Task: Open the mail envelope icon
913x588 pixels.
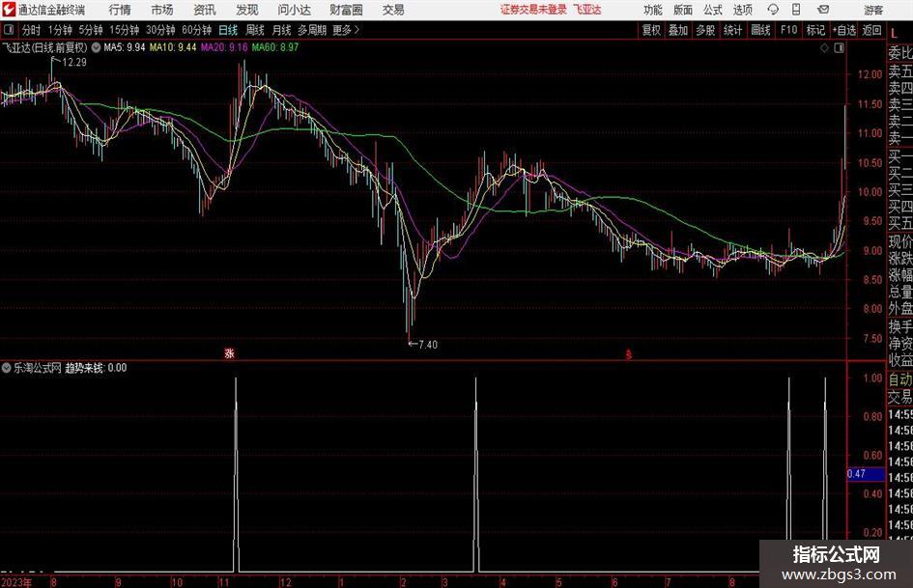Action: 823,10
